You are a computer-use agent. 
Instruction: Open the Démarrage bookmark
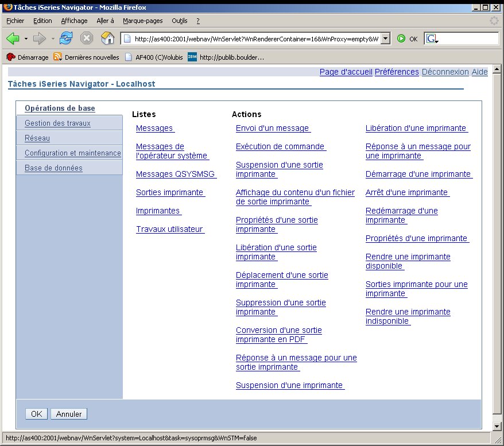[x=28, y=57]
